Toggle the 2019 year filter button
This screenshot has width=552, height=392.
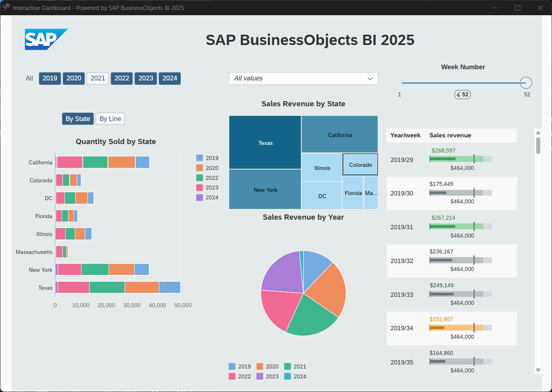tap(50, 78)
